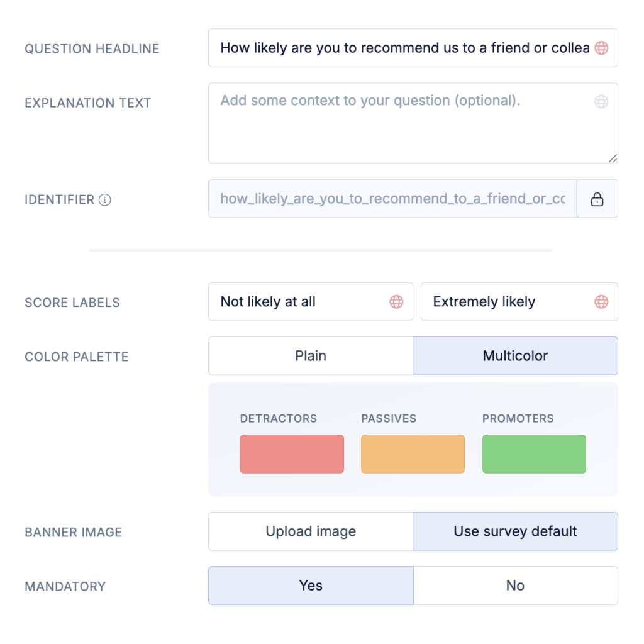Choose Upload image for banner
The height and width of the screenshot is (644, 644).
[x=311, y=531]
